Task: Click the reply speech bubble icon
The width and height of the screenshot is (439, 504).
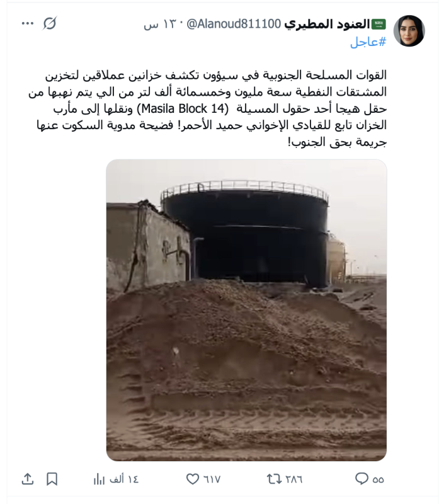Action: point(362,479)
